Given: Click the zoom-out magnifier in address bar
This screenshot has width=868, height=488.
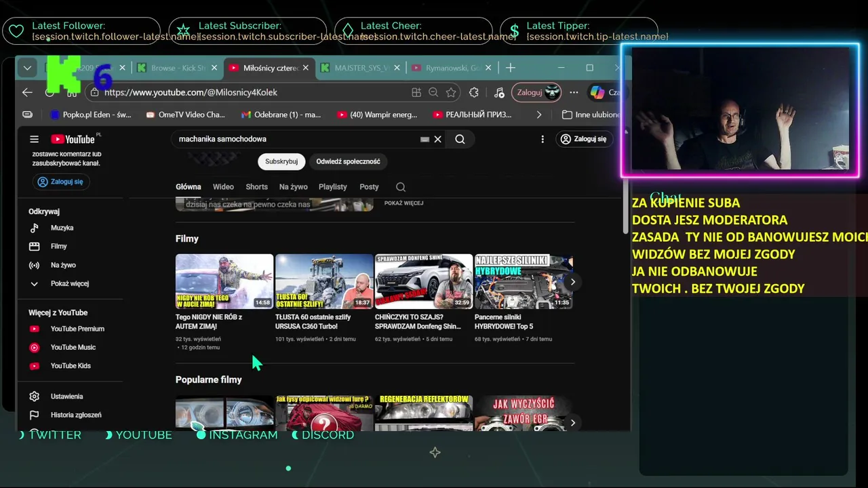Looking at the screenshot, I should point(433,92).
